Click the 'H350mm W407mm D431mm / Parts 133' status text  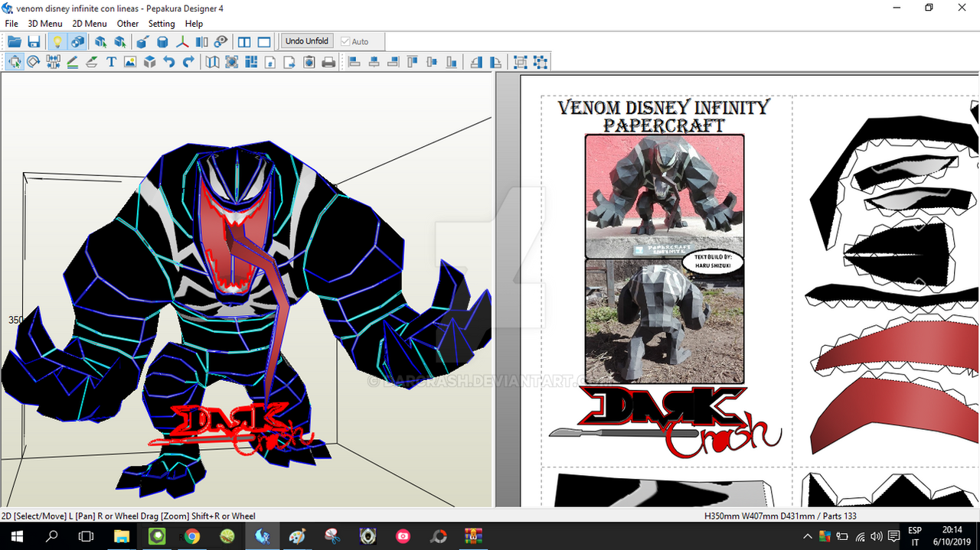(x=779, y=516)
